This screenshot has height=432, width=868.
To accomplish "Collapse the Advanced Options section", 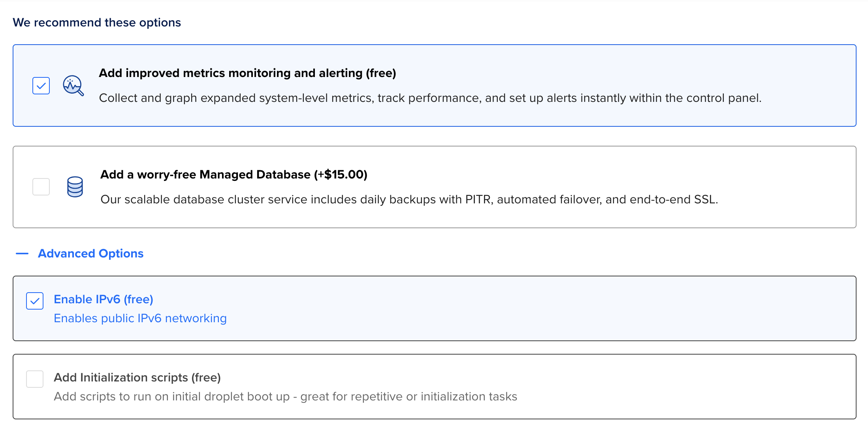I will [x=90, y=254].
